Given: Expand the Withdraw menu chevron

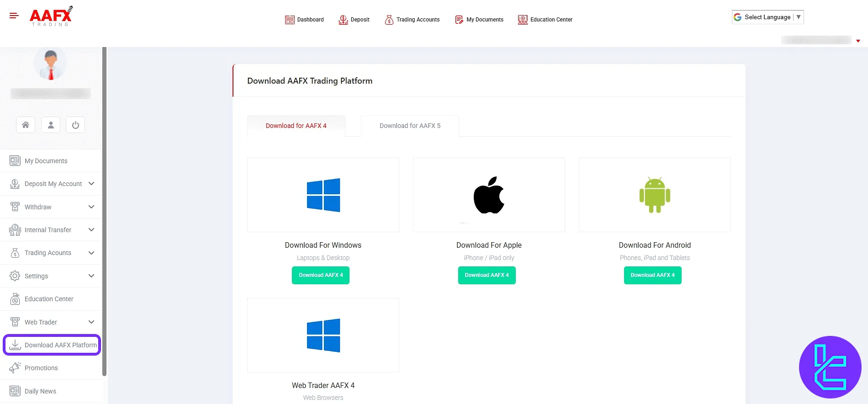Looking at the screenshot, I should (91, 207).
